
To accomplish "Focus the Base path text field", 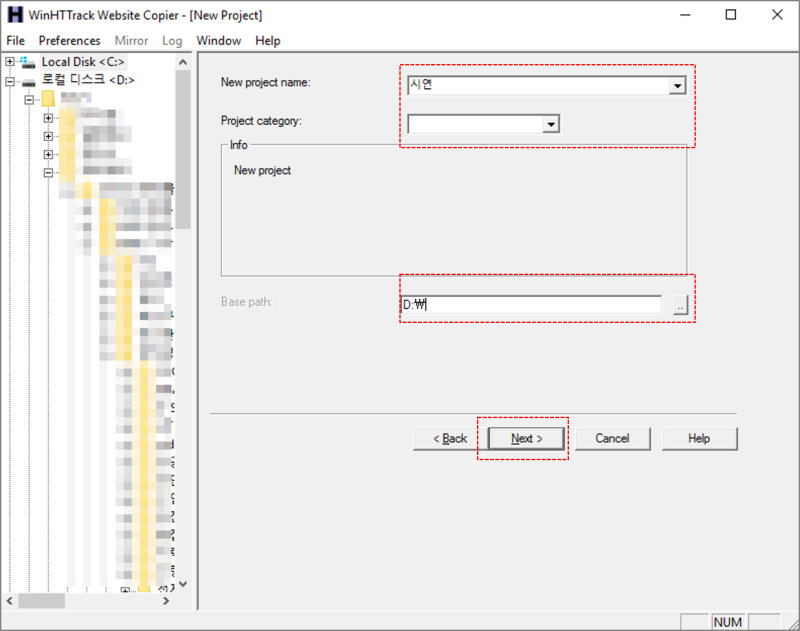I will click(531, 305).
